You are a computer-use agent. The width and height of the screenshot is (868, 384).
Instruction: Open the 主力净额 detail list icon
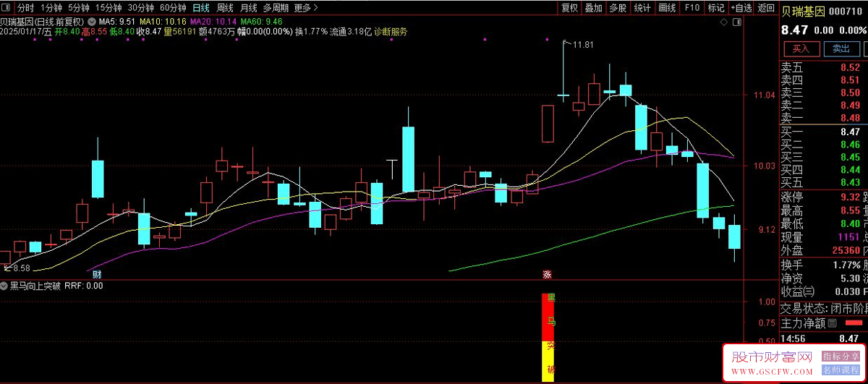833,323
